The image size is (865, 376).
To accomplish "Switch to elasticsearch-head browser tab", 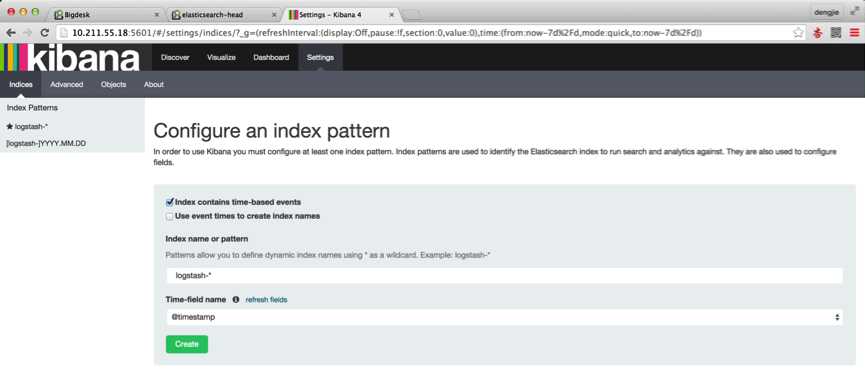I will click(221, 15).
